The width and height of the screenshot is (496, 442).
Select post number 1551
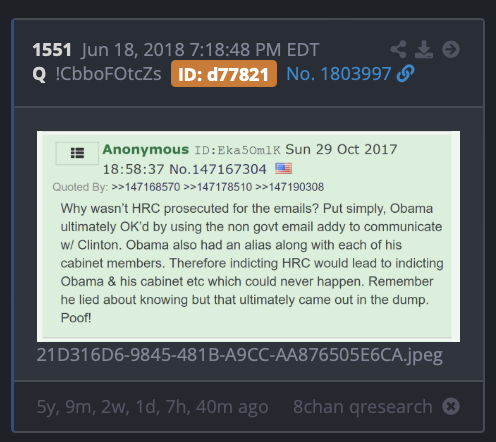coord(52,50)
